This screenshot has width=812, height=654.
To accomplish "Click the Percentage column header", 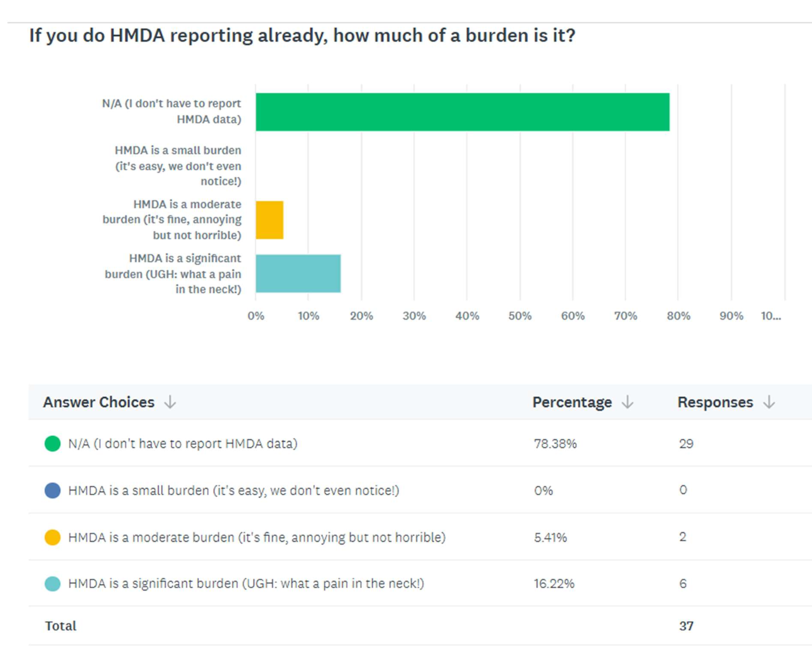I will click(x=572, y=402).
